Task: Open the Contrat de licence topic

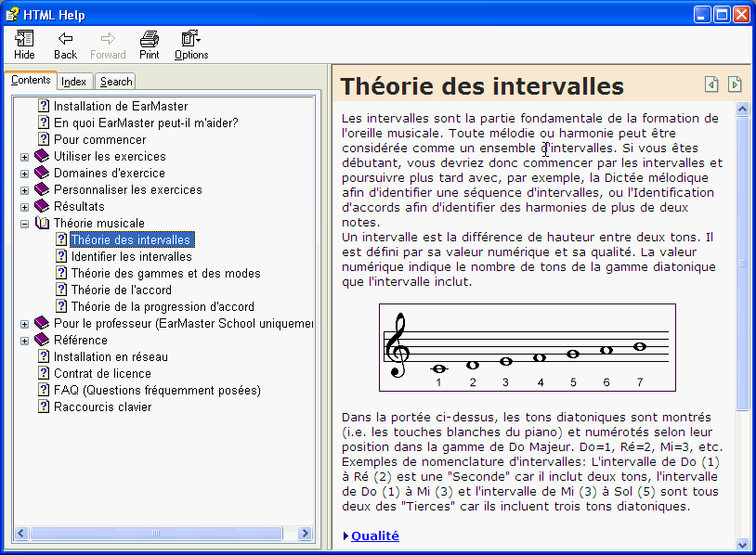Action: tap(102, 373)
